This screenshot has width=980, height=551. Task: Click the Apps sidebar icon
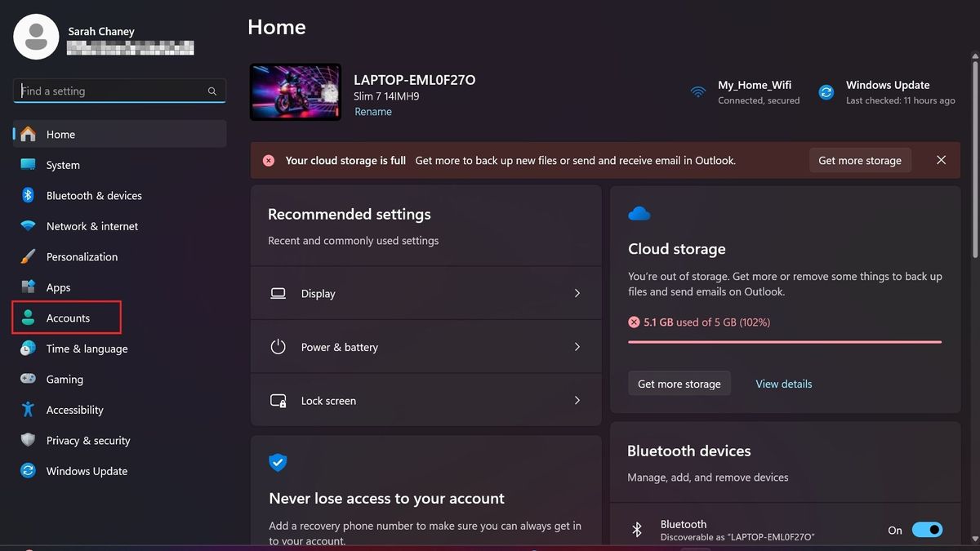tap(29, 287)
